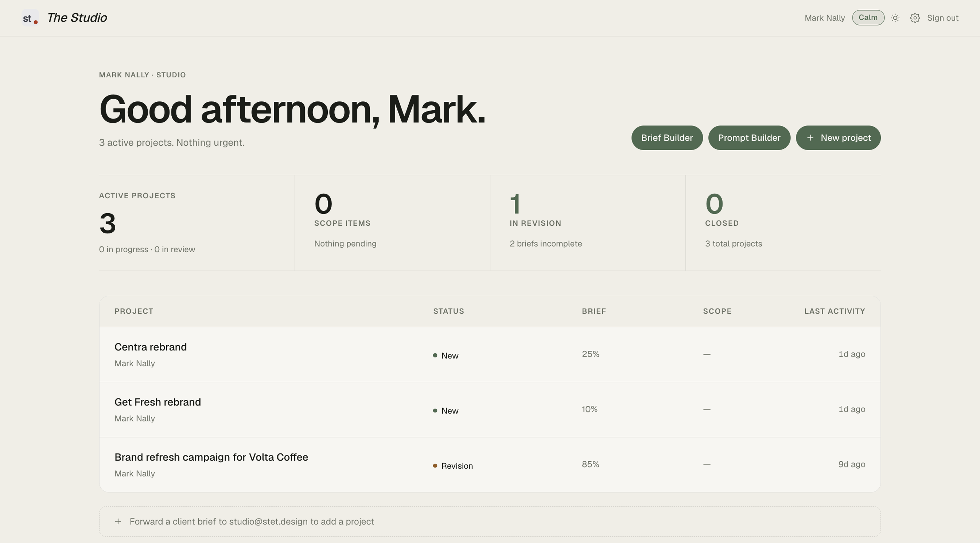980x543 pixels.
Task: Sort by Brief column header
Action: 594,311
